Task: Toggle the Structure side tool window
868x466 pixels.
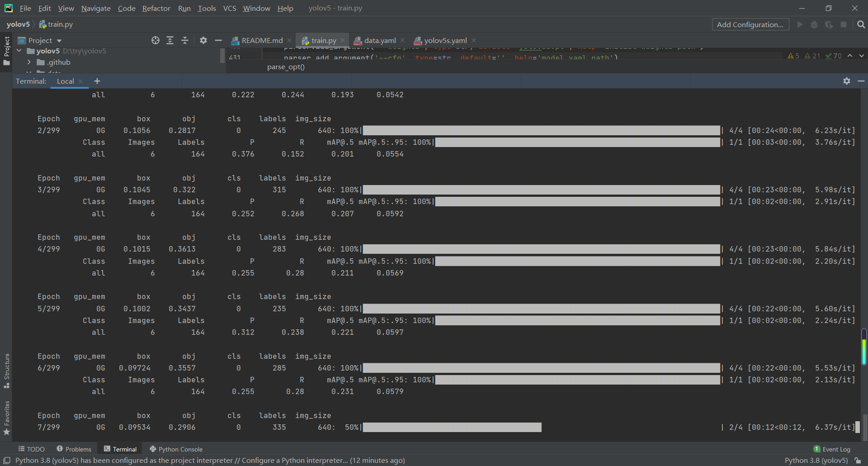Action: tap(7, 371)
